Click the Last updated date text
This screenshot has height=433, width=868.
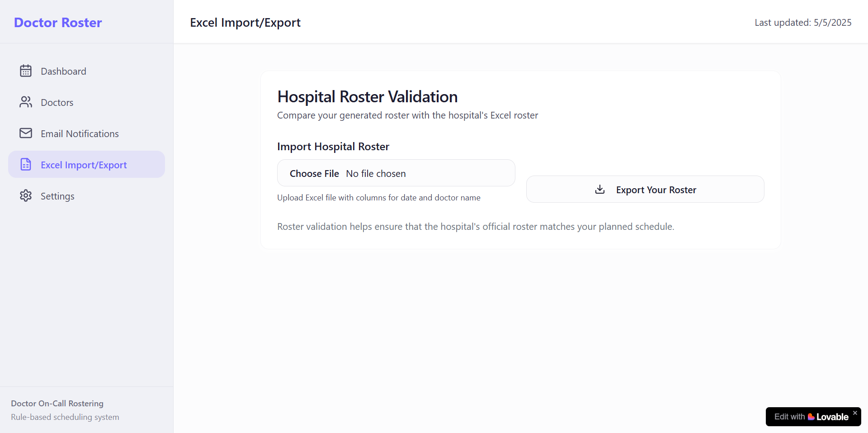(x=803, y=23)
